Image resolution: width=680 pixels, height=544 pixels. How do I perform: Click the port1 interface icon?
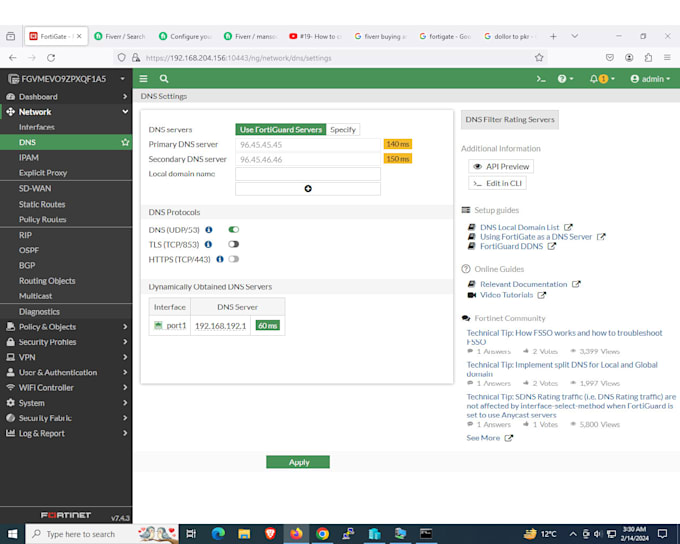pyautogui.click(x=158, y=325)
